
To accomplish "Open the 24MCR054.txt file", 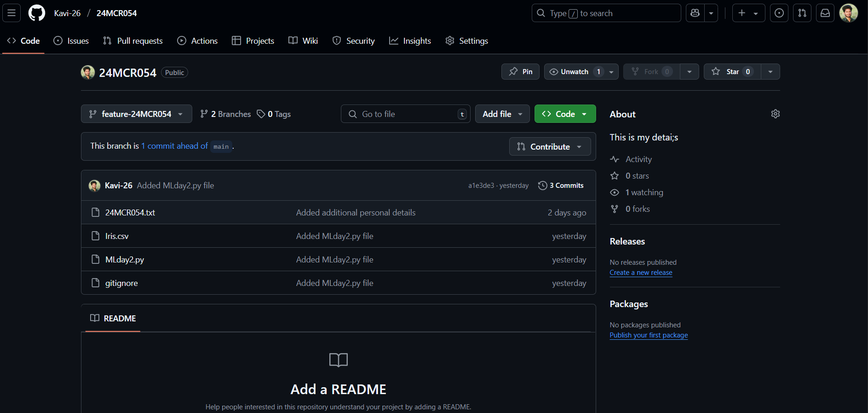I will (x=130, y=213).
